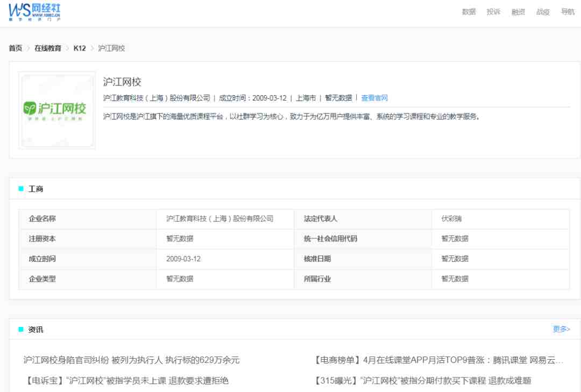
Task: Click the 暂无数据 value for 统一社会信用代码
Action: (455, 239)
